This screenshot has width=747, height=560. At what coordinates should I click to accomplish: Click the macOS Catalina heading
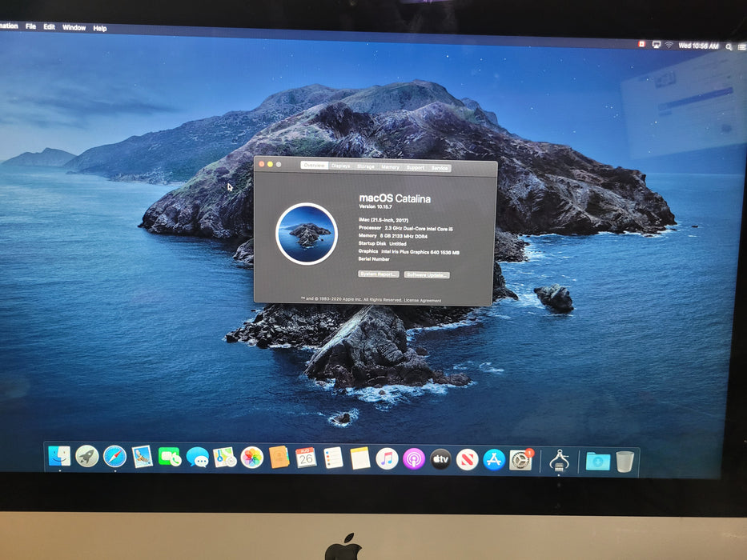tap(395, 198)
